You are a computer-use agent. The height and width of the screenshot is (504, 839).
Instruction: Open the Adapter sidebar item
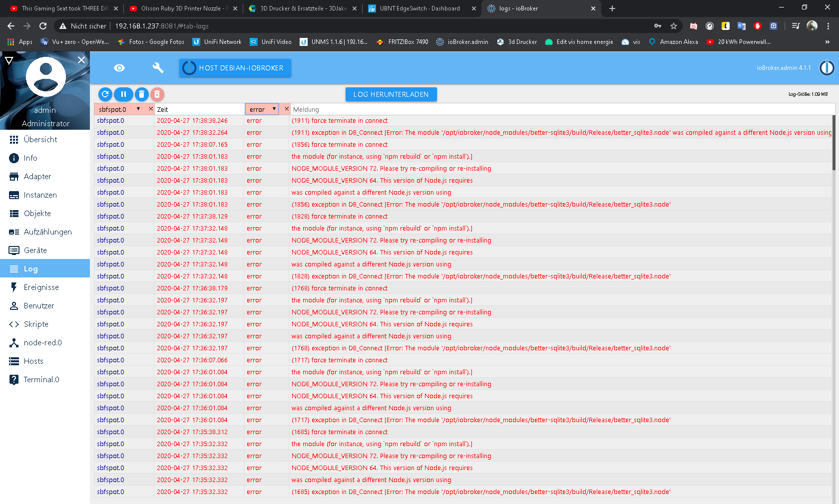pyautogui.click(x=45, y=177)
